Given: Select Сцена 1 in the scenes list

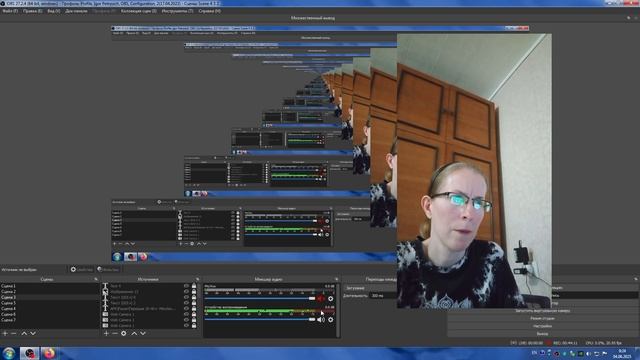Looking at the screenshot, I should pyautogui.click(x=50, y=286).
